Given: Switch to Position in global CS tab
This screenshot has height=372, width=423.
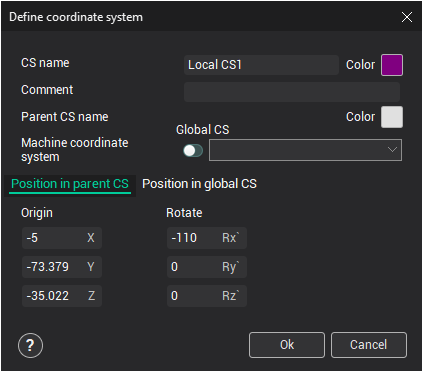Looking at the screenshot, I should 199,184.
